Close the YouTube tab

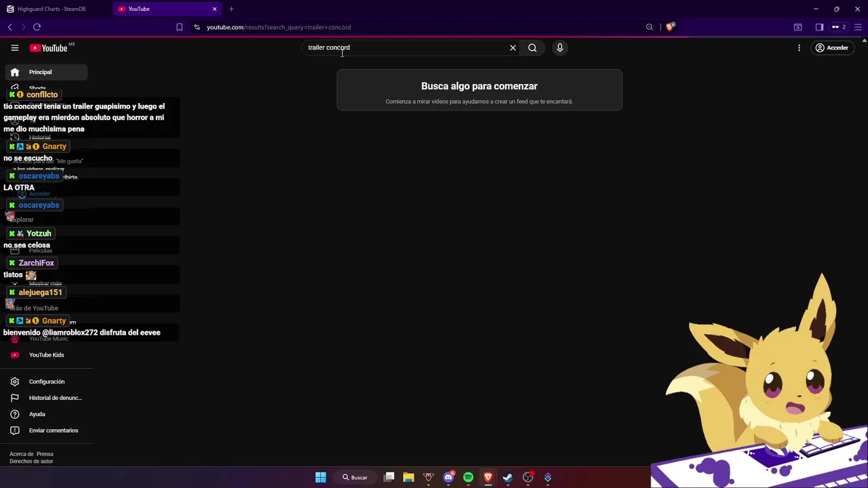pos(214,9)
